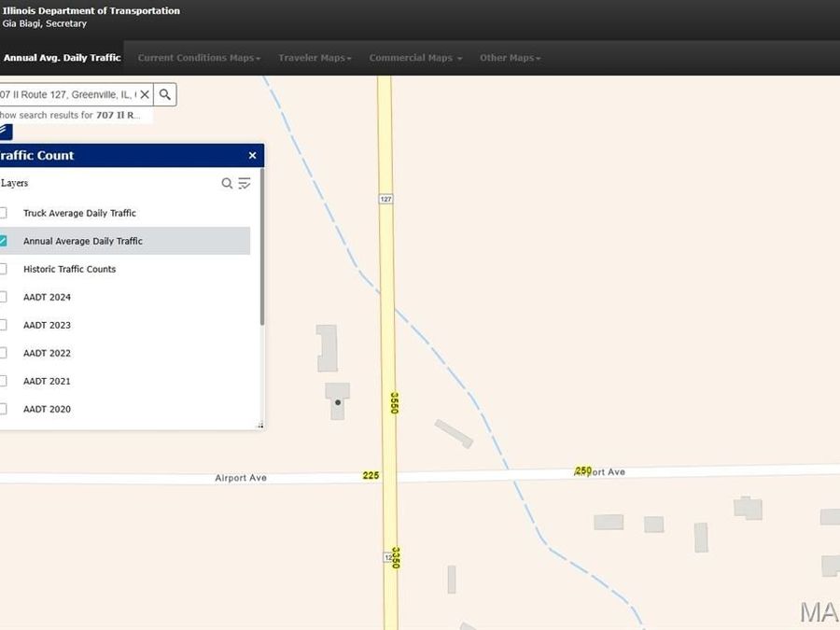
Task: Toggle the AADT 2024 layer checkbox
Action: pyautogui.click(x=4, y=297)
